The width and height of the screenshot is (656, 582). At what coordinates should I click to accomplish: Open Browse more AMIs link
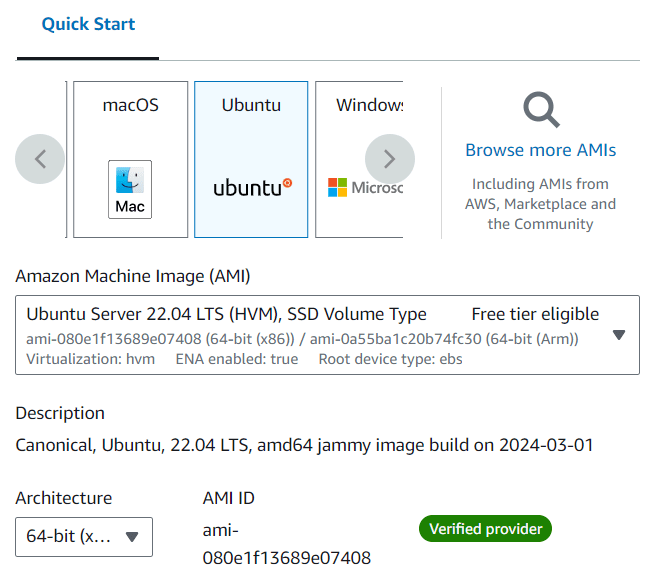tap(540, 150)
